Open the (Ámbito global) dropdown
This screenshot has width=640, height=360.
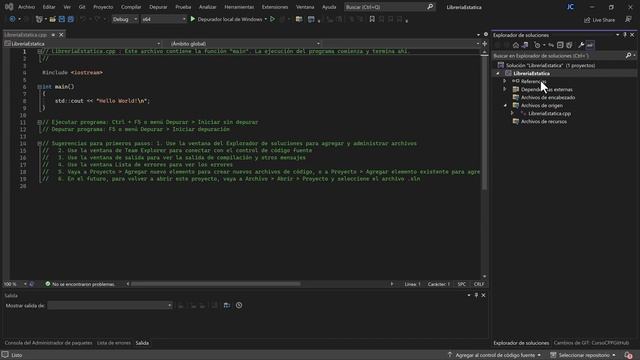click(243, 44)
